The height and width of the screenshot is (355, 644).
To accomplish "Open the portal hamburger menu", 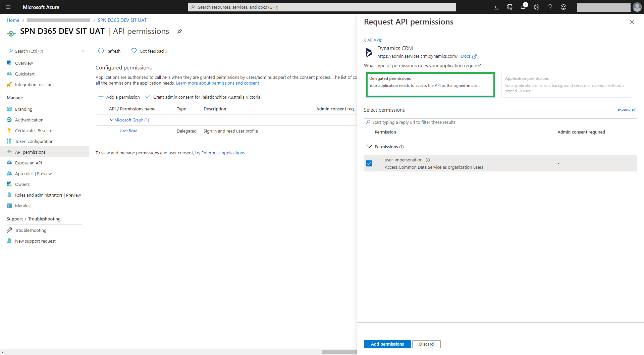I will [x=8, y=7].
